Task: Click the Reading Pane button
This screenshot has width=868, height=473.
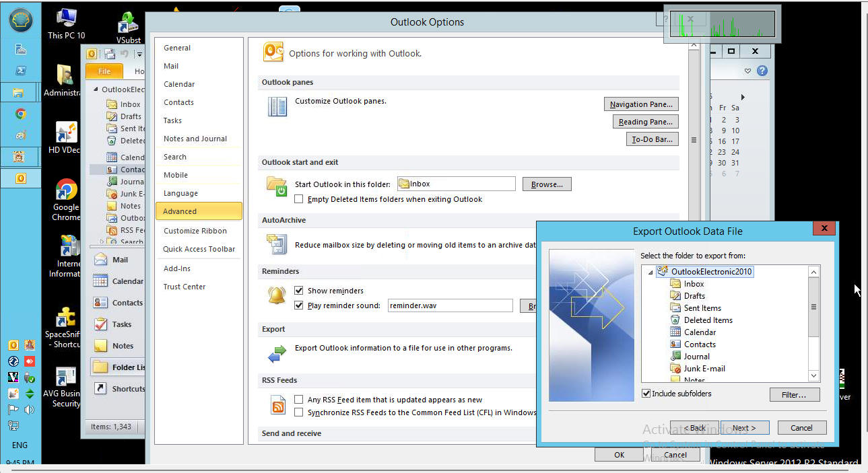Action: 645,122
